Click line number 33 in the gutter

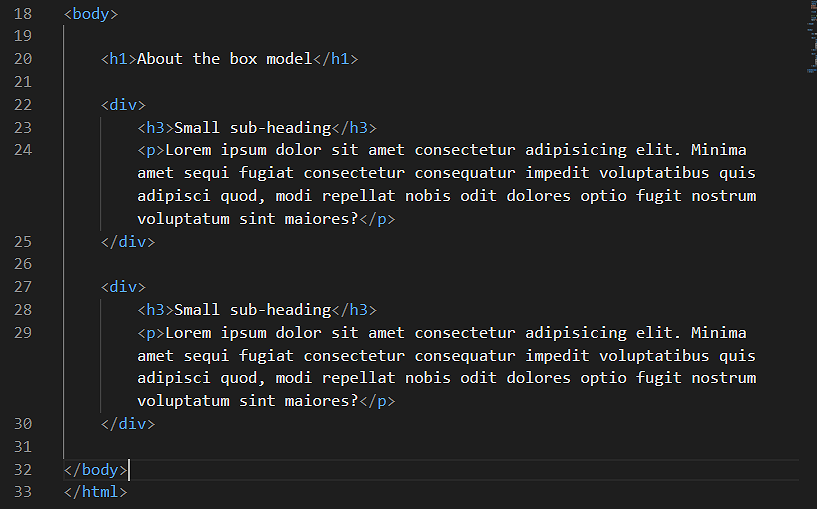(x=23, y=492)
